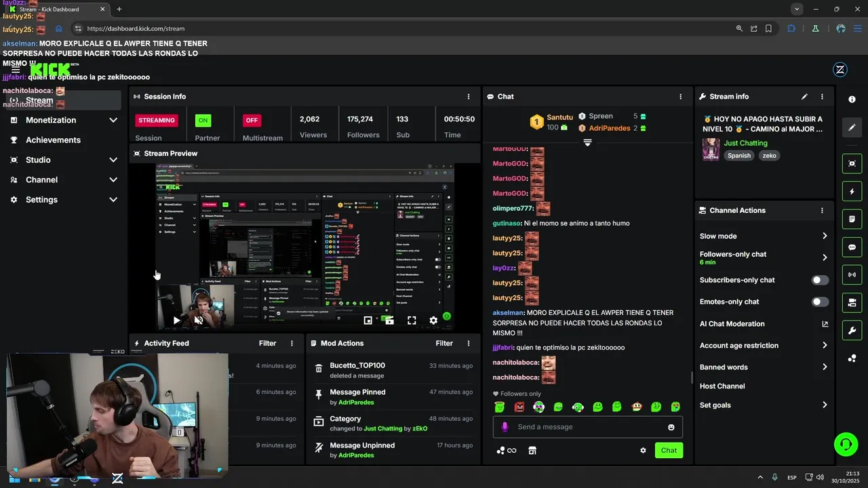
Task: Click the zeko tag
Action: tap(769, 155)
